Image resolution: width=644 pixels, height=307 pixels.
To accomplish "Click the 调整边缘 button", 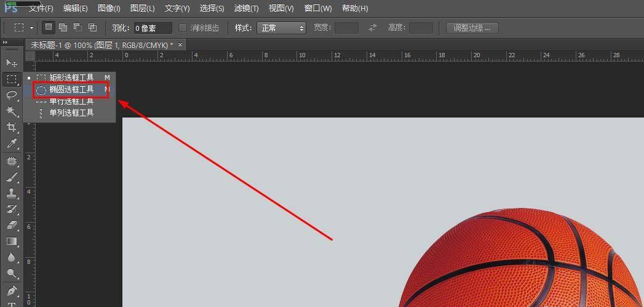I will [x=472, y=28].
